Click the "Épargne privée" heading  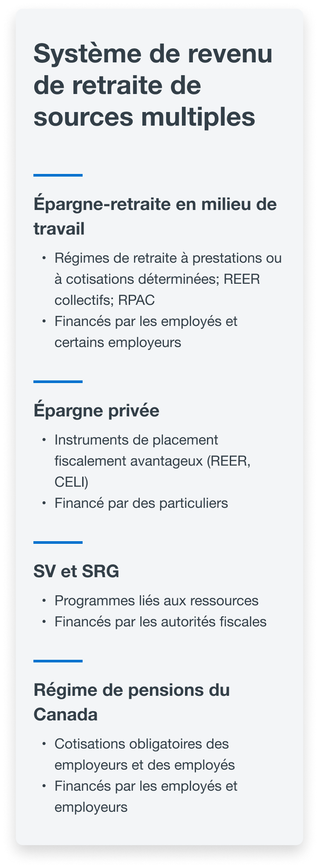(96, 411)
